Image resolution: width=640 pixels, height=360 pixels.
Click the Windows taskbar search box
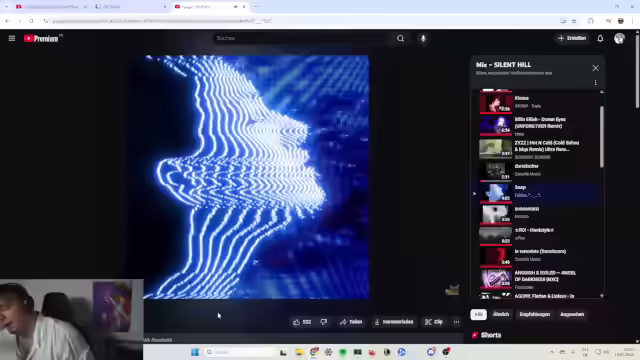coord(241,352)
